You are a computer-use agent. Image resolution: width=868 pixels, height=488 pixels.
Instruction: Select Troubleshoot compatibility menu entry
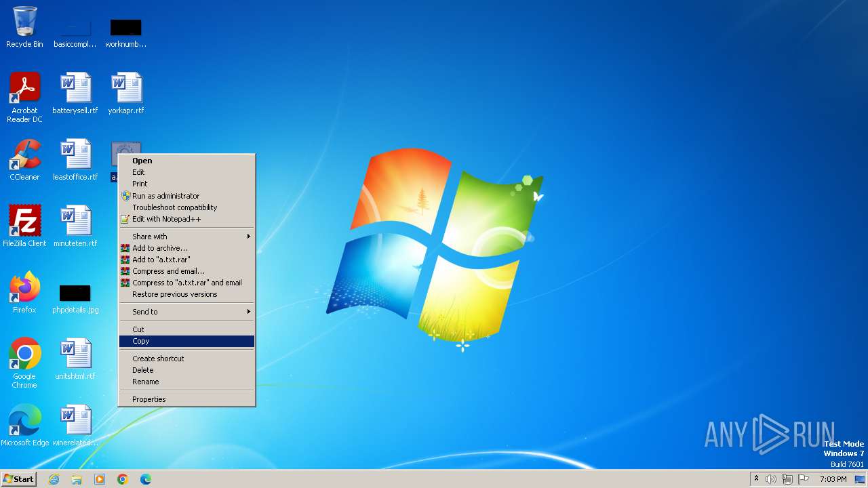(186, 207)
